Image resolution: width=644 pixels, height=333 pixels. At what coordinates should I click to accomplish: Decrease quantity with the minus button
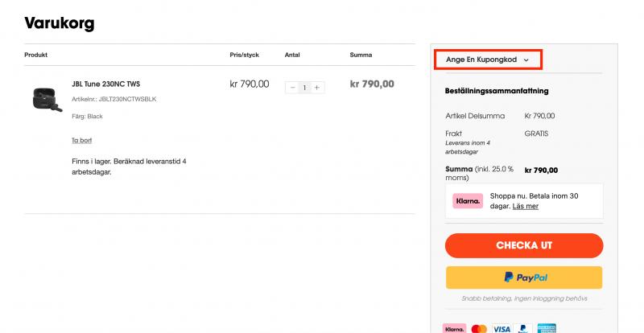(292, 88)
